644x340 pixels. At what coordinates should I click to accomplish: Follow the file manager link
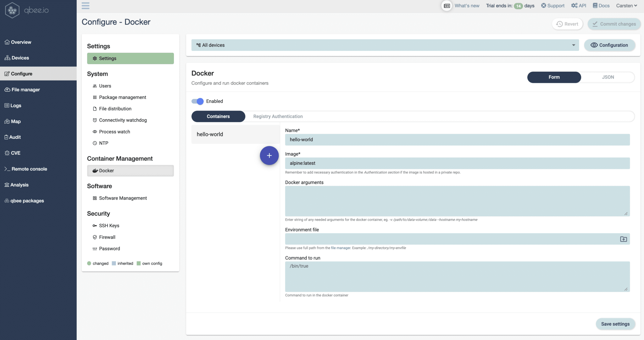click(341, 248)
